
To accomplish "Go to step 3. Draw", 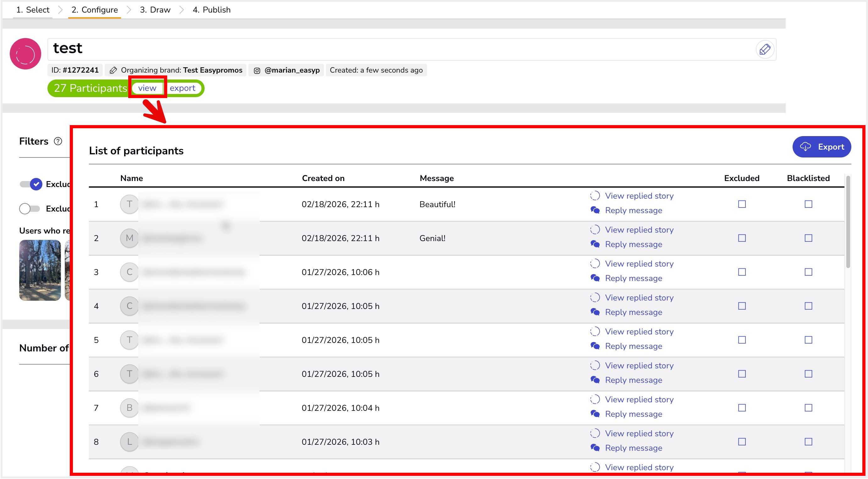I will pos(155,10).
